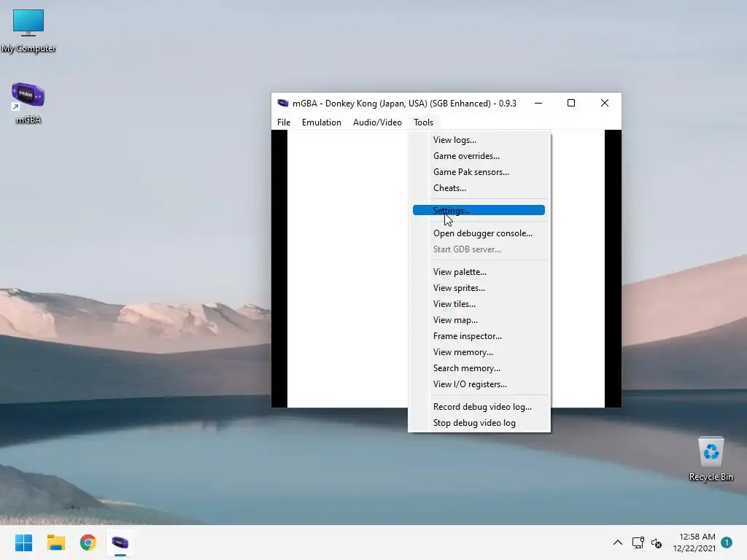
Task: Open the Audio/Video menu
Action: (377, 122)
